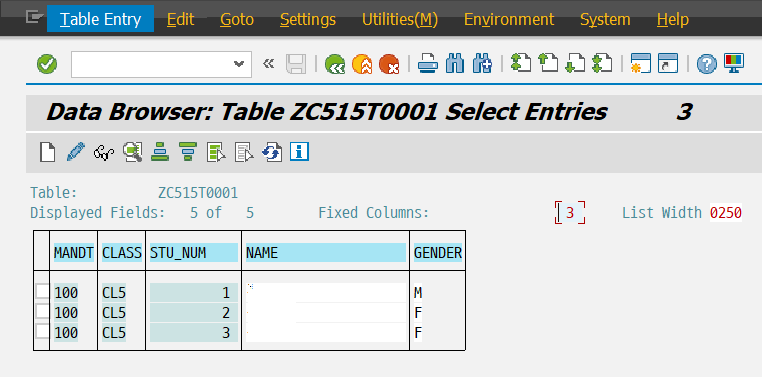Click the Refresh table icon

point(272,152)
